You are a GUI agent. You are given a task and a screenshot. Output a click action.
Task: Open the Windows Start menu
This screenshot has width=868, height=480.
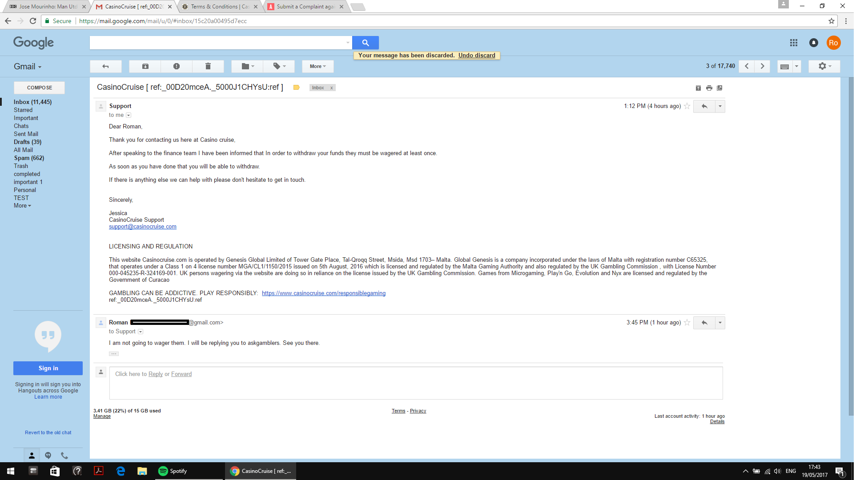point(11,471)
